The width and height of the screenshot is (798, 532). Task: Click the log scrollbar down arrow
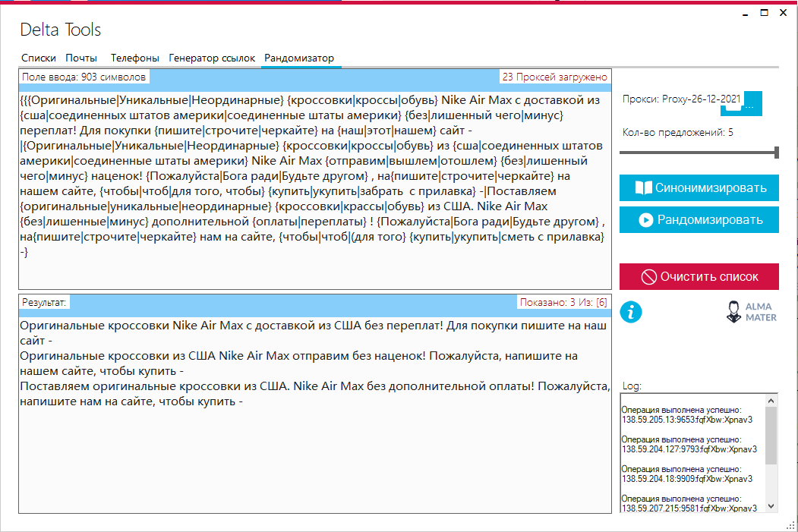coord(771,506)
